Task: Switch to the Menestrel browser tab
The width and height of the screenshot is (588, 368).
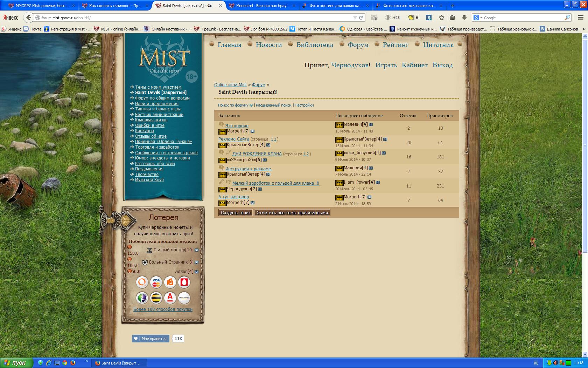Action: tap(262, 6)
